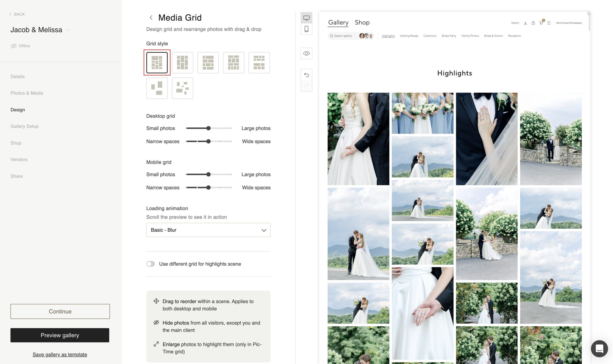This screenshot has width=613, height=364.
Task: Open Photos & Media section
Action: (27, 93)
